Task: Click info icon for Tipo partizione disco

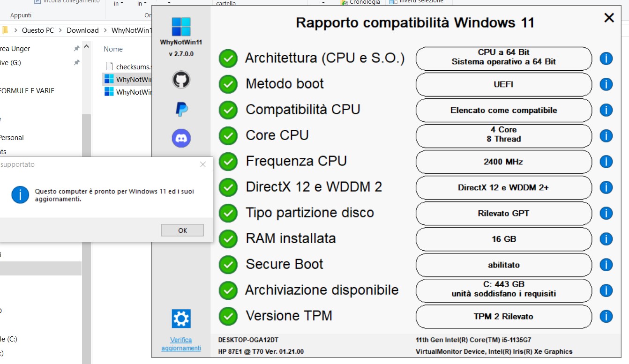Action: (606, 213)
